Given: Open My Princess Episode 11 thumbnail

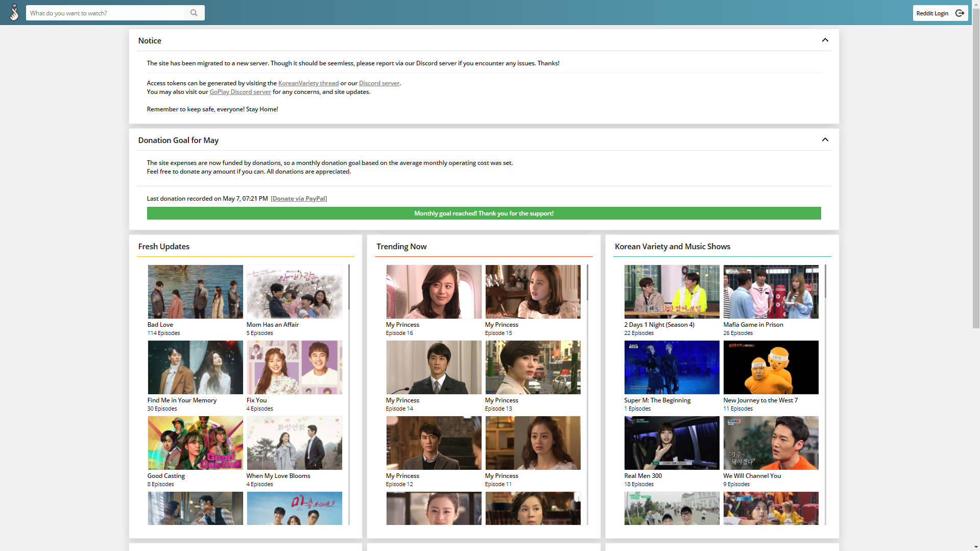Looking at the screenshot, I should pyautogui.click(x=533, y=443).
